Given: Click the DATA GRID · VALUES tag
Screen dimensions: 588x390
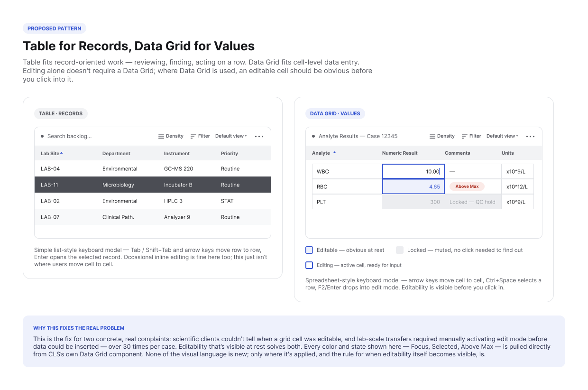Looking at the screenshot, I should pos(335,113).
